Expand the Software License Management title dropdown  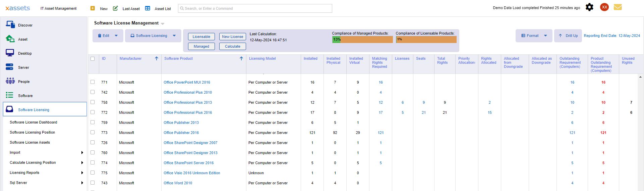(163, 24)
